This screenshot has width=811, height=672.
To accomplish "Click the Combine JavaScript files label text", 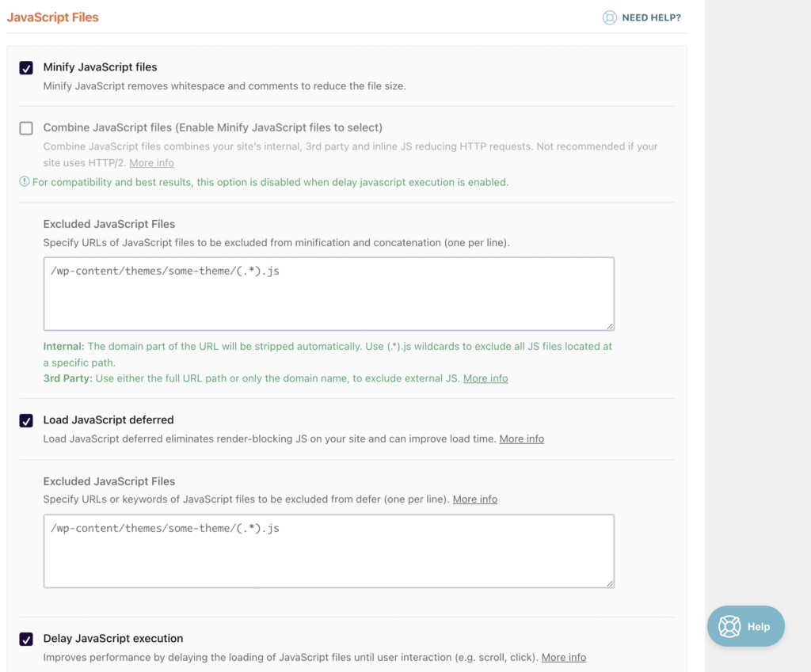I will click(x=213, y=127).
